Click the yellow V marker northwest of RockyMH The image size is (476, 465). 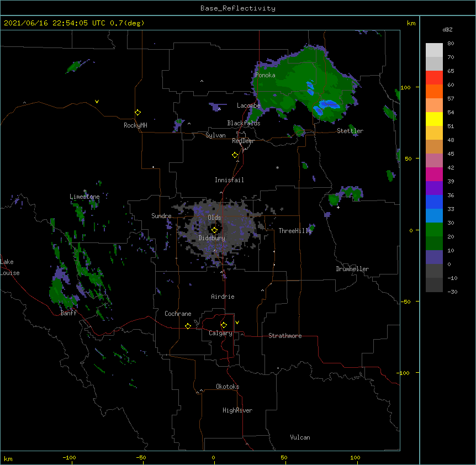(97, 102)
